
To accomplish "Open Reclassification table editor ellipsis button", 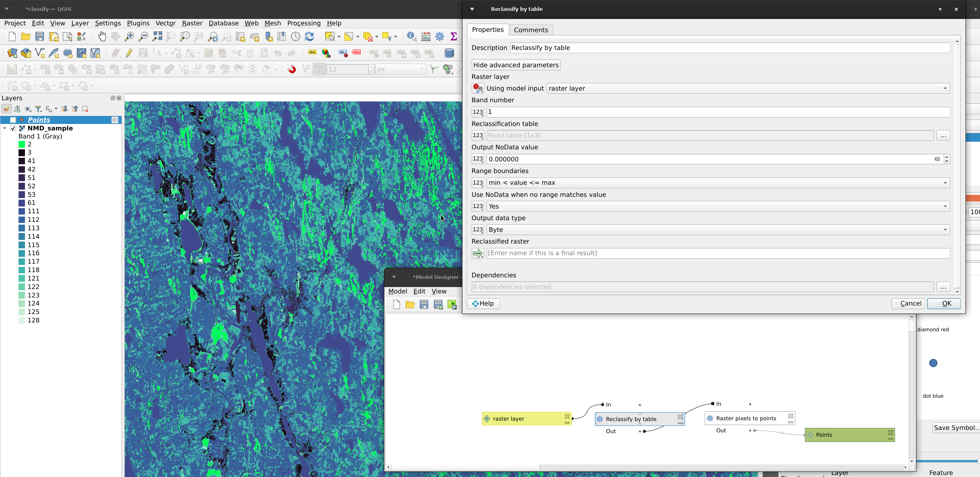I will tap(943, 136).
